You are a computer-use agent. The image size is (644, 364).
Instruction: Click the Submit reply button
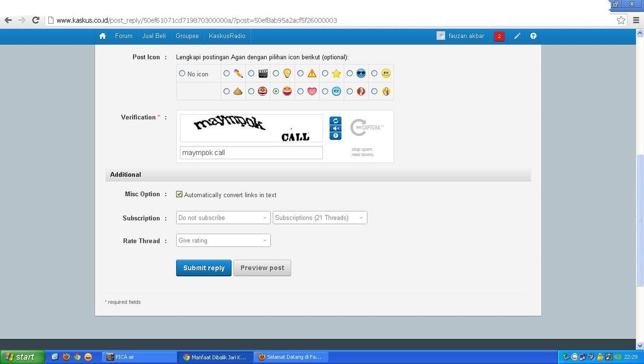pyautogui.click(x=204, y=268)
